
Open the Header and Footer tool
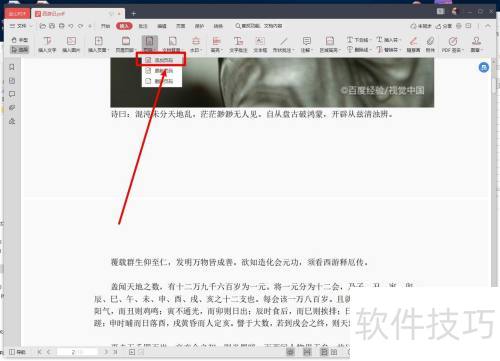point(126,44)
